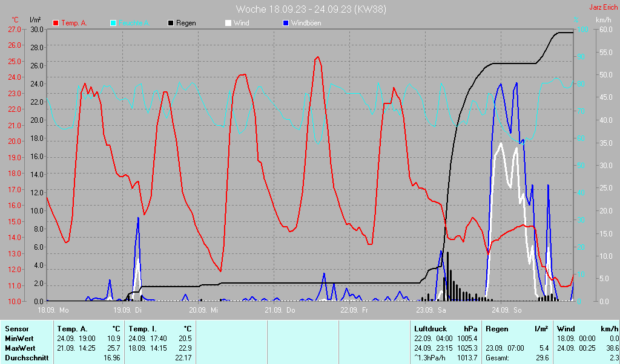Click the 'Durchschnitt' row header
This screenshot has height=364, width=620.
[x=27, y=358]
